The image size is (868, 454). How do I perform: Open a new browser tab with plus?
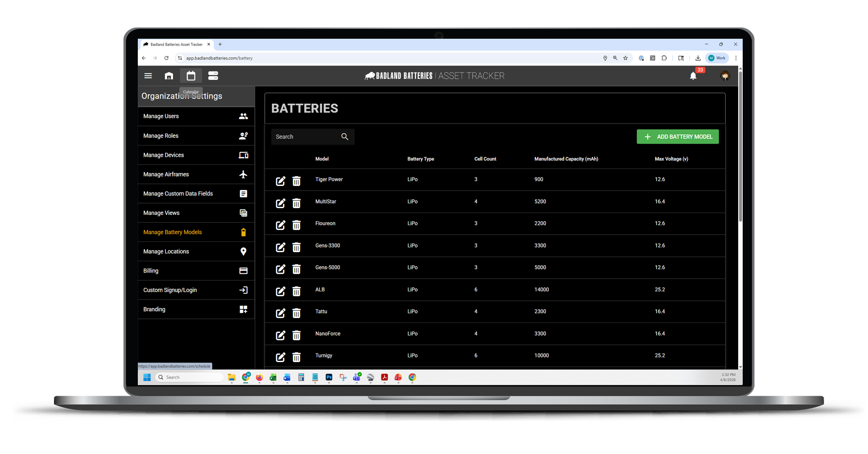pos(220,44)
